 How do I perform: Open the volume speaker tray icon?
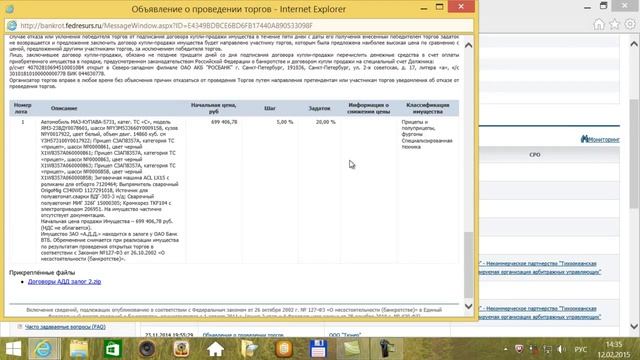click(x=562, y=349)
